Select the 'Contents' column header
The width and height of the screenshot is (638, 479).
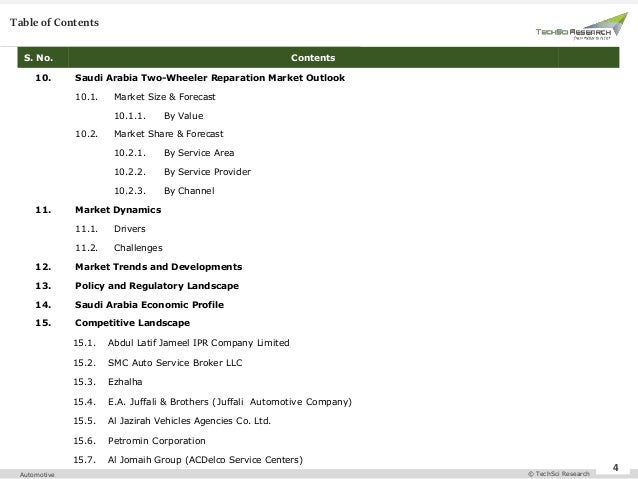click(313, 58)
